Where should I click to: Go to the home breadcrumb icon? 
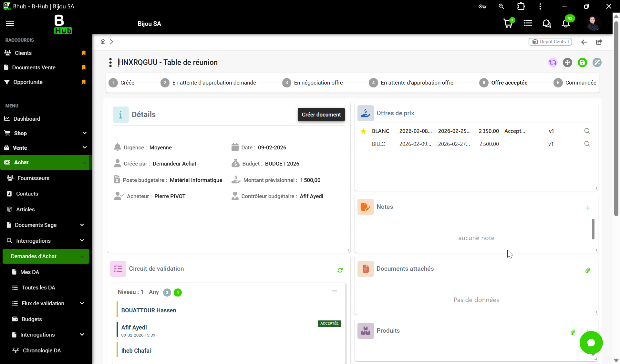click(x=103, y=42)
